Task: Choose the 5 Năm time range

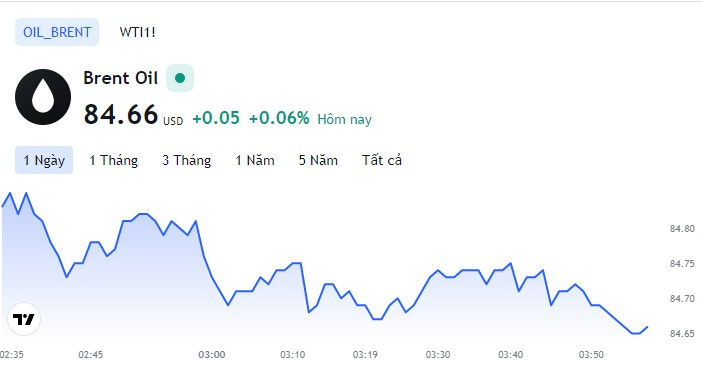Action: (x=318, y=160)
